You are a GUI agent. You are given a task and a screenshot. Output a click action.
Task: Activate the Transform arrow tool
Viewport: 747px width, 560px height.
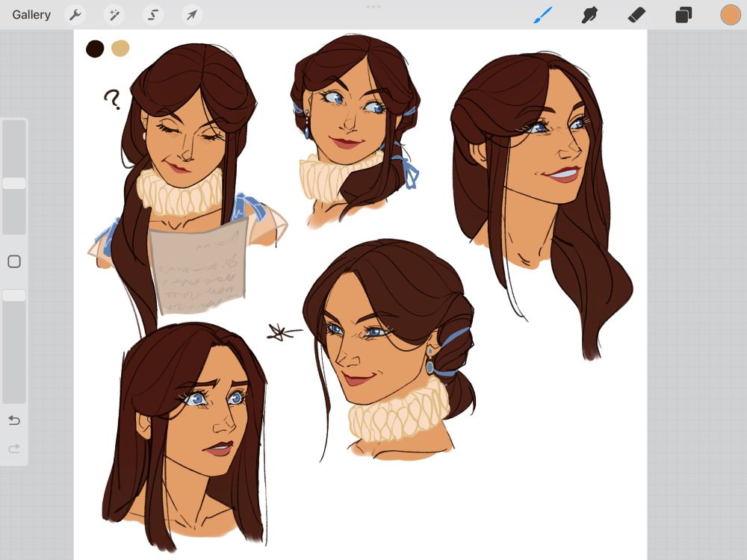click(191, 15)
